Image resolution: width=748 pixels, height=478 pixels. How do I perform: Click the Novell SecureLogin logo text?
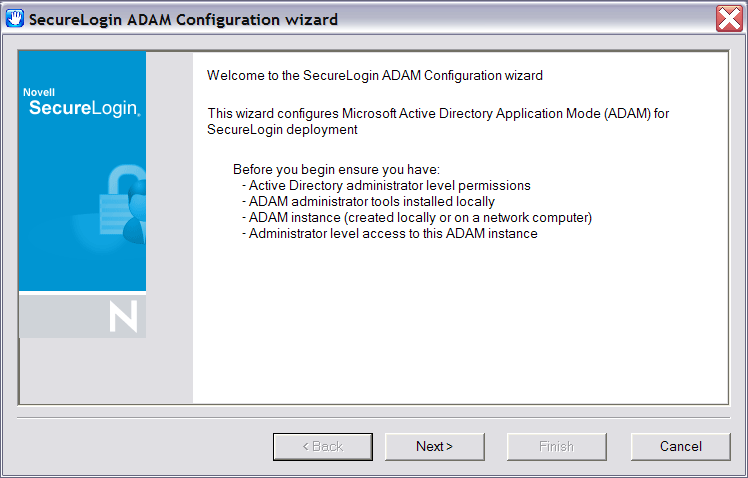click(x=82, y=103)
